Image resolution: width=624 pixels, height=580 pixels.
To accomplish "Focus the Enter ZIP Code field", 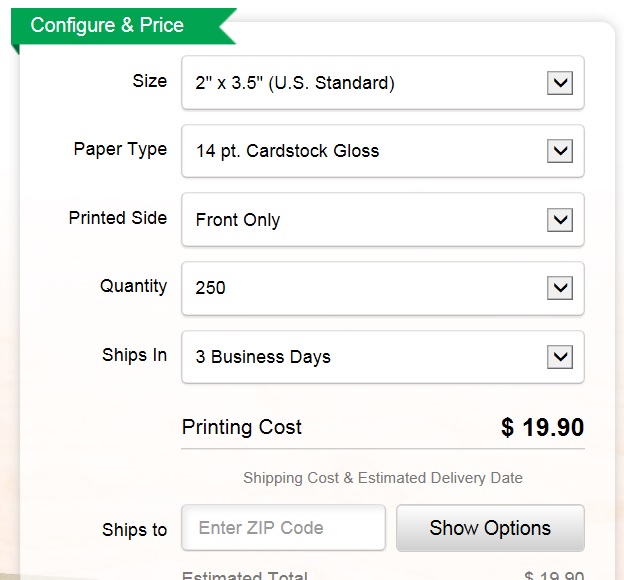I will click(283, 528).
